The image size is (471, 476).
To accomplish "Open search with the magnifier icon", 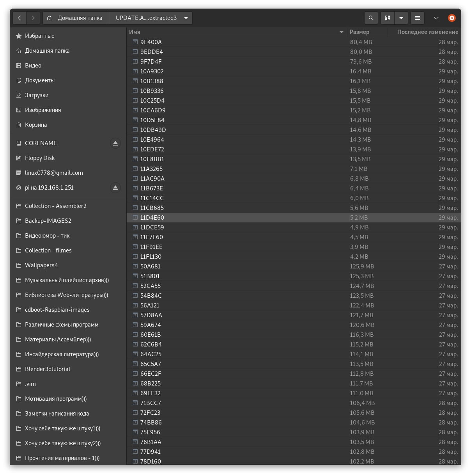I will click(x=371, y=18).
